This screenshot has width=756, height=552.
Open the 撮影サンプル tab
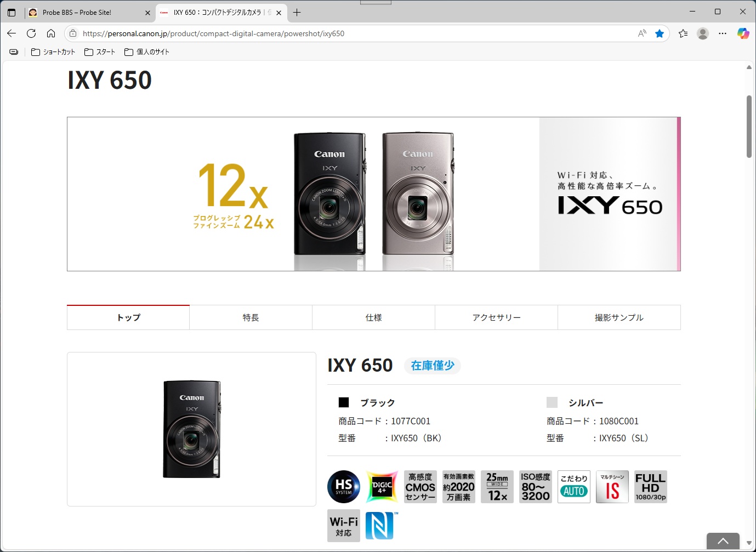(619, 317)
